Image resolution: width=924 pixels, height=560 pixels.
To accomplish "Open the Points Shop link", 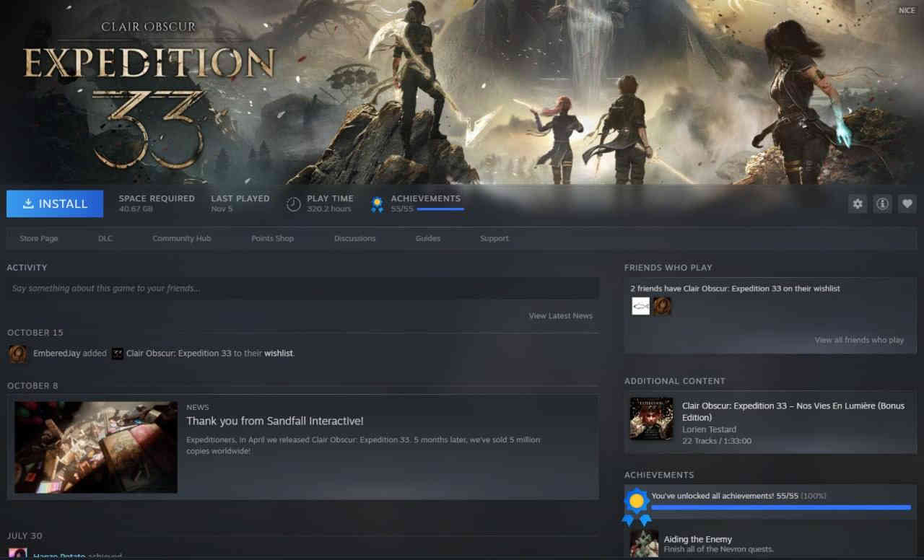I will click(272, 238).
